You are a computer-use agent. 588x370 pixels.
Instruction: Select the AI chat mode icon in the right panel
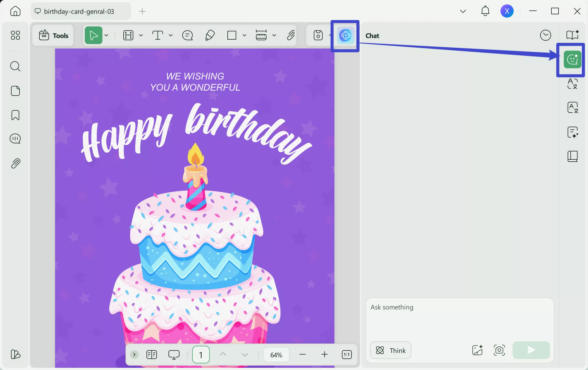pos(572,59)
